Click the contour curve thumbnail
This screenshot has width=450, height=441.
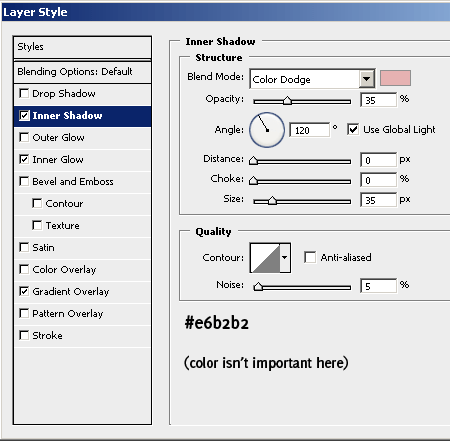[x=265, y=258]
